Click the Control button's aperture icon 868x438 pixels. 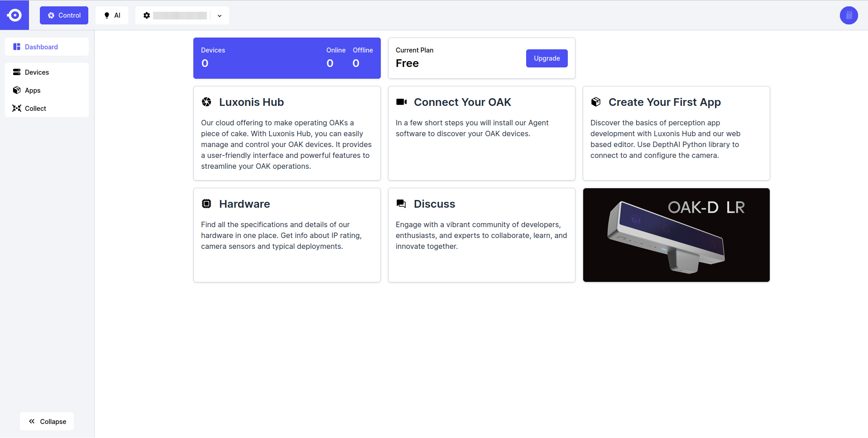click(x=51, y=15)
